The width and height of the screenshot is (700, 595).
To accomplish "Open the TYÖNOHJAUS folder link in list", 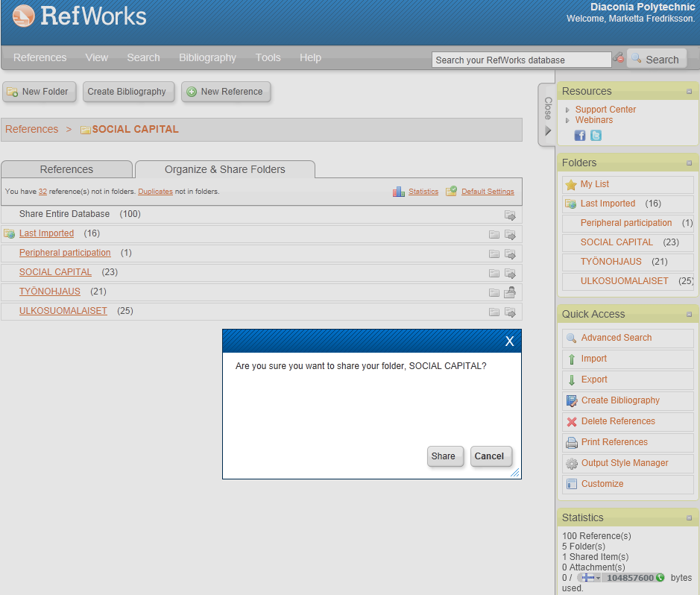I will [x=49, y=292].
